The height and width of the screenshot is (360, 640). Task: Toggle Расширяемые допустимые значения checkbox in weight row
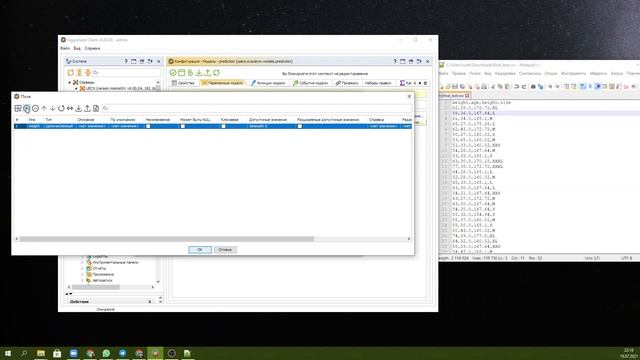300,127
